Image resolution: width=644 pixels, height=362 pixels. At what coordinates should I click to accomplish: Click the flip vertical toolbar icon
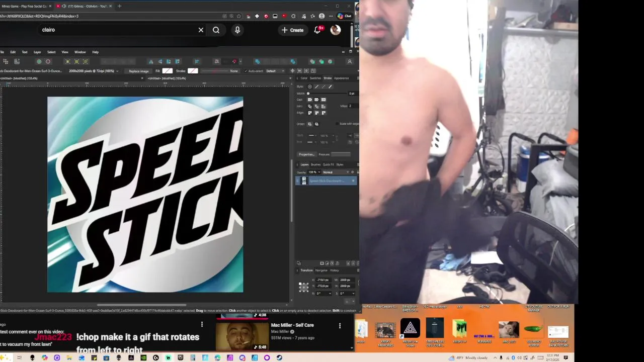click(160, 61)
